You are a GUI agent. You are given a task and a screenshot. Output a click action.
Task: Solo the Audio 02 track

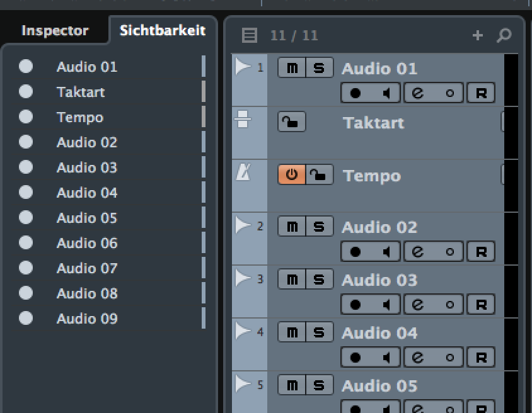[320, 226]
